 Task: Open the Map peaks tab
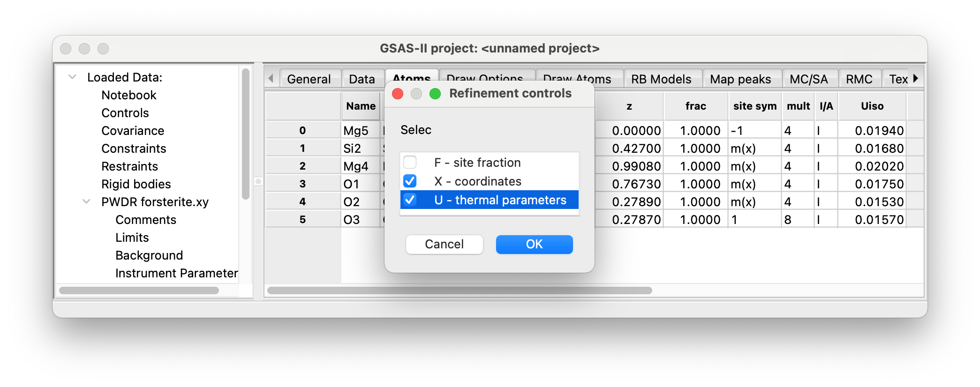tap(740, 79)
